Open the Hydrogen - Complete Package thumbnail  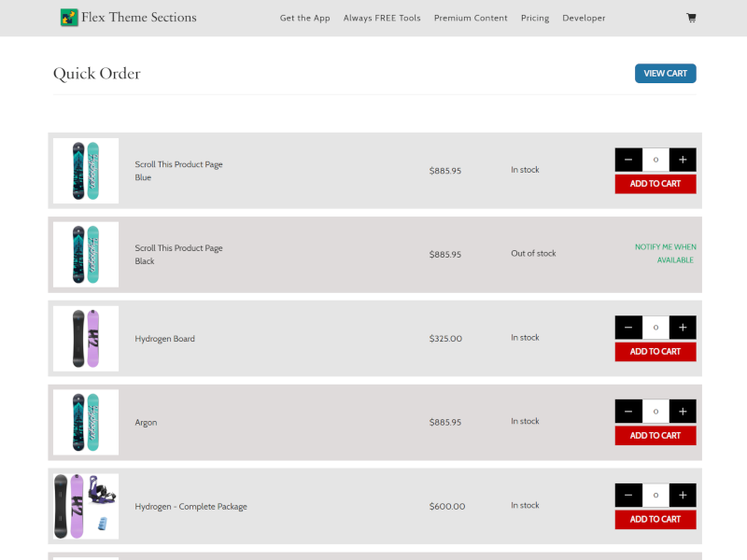(x=86, y=506)
